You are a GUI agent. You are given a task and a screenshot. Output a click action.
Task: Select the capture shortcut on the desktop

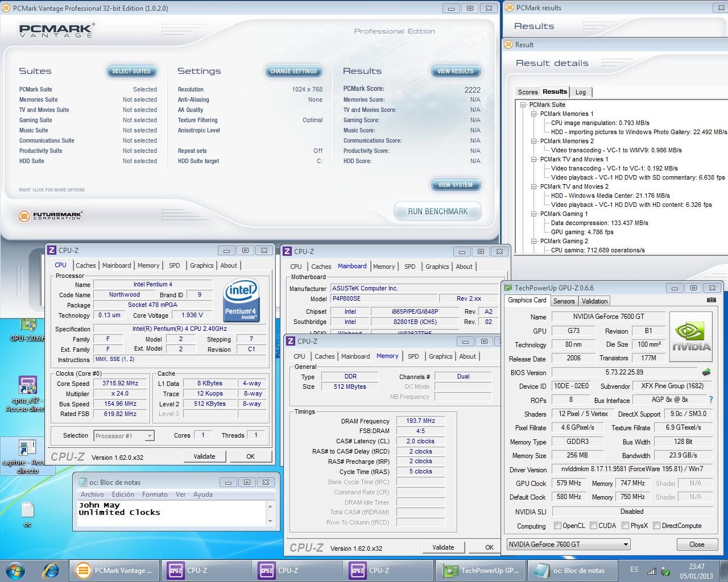[x=27, y=456]
